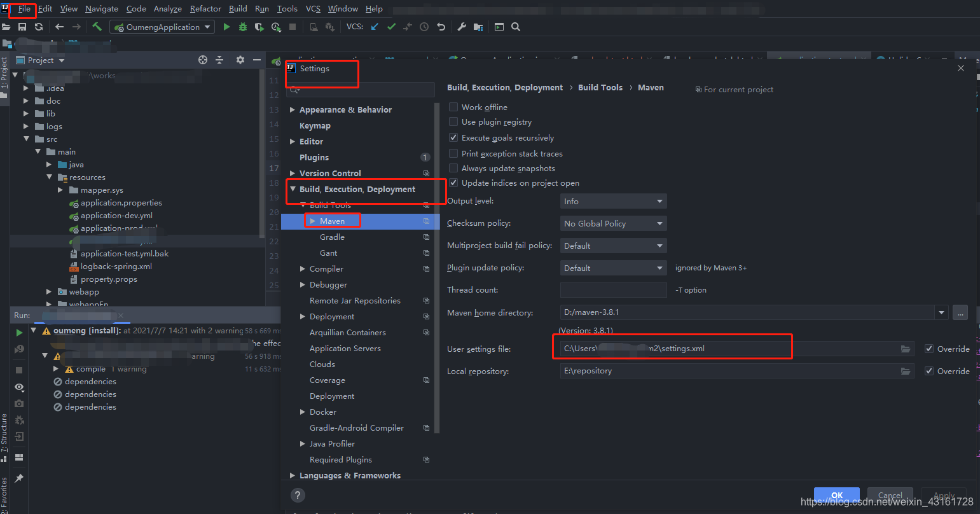980x514 pixels.
Task: Click Collapse All icon in Project panel
Action: click(x=220, y=60)
